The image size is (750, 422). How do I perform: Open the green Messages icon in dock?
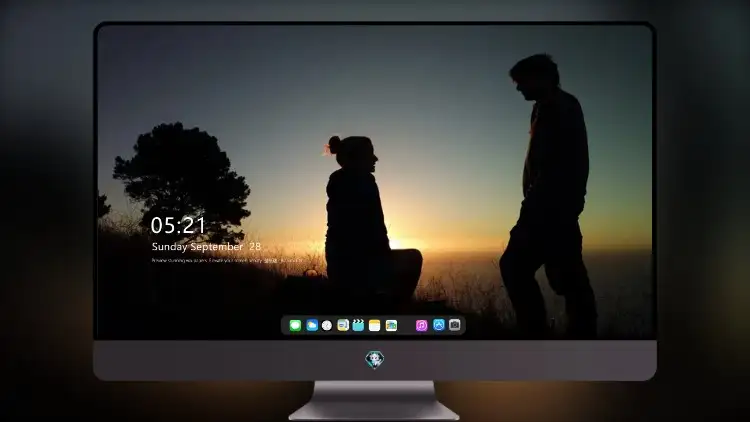tap(295, 325)
